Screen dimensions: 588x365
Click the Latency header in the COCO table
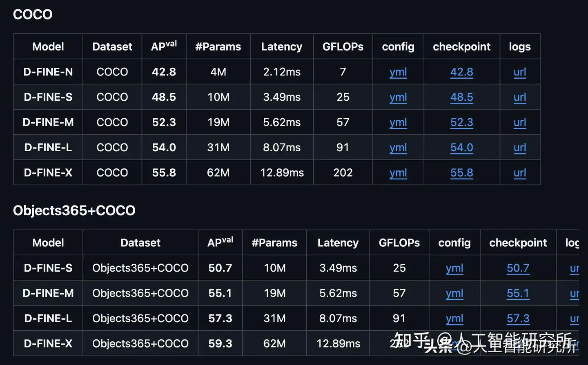(282, 46)
